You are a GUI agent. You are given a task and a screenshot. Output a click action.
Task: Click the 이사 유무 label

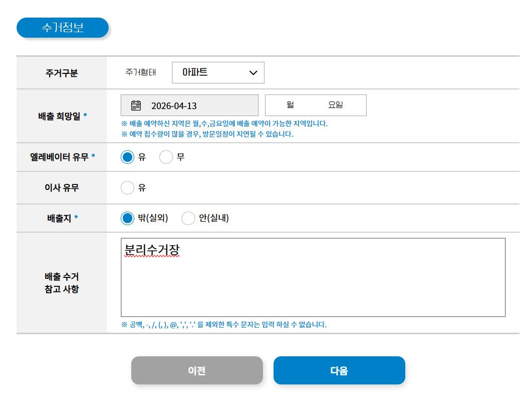(x=62, y=187)
